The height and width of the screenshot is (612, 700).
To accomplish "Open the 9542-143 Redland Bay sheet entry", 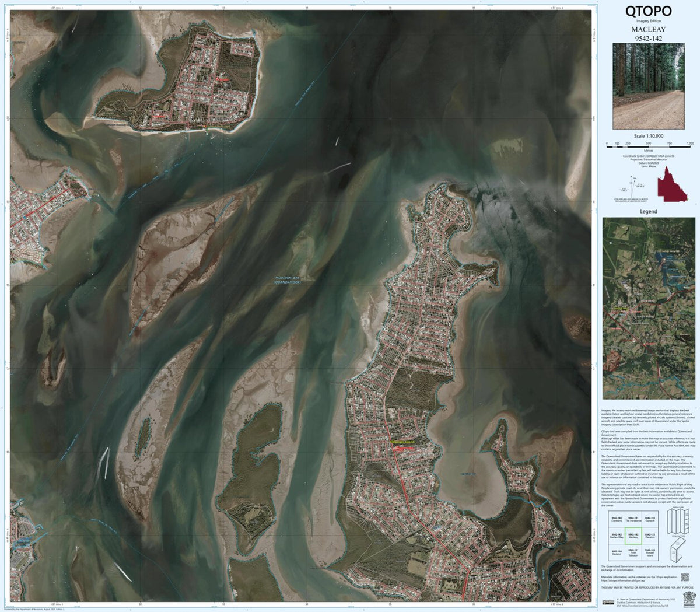I will click(618, 536).
